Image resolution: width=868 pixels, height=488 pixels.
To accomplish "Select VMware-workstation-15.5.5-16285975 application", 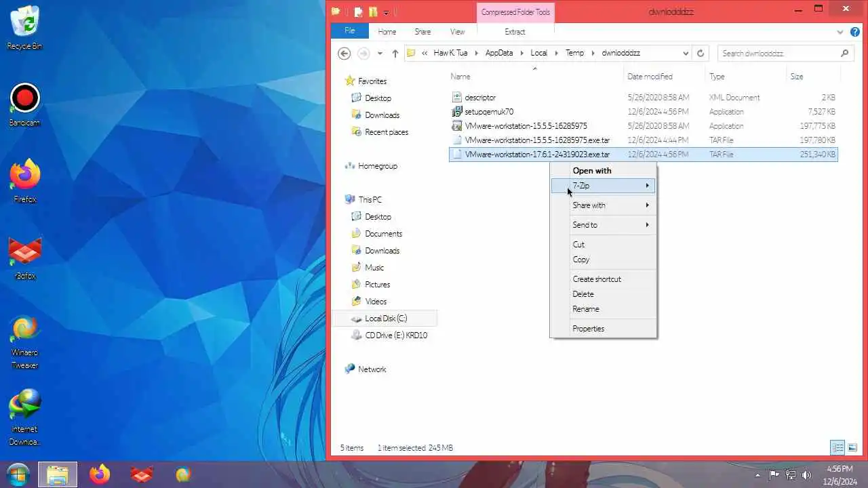I will point(644,126).
